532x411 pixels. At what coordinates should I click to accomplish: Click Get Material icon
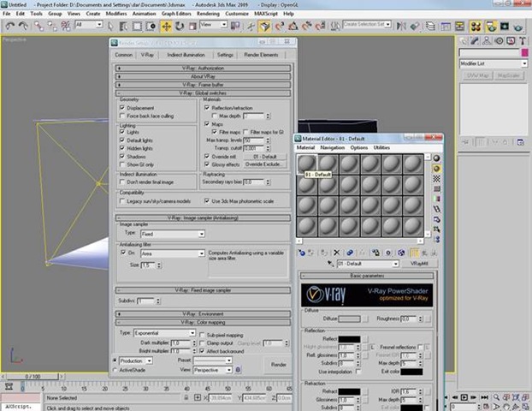303,252
